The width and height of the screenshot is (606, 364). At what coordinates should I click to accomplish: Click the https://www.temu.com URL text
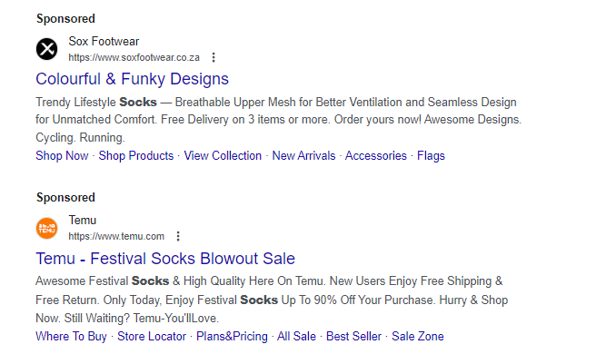pyautogui.click(x=116, y=236)
